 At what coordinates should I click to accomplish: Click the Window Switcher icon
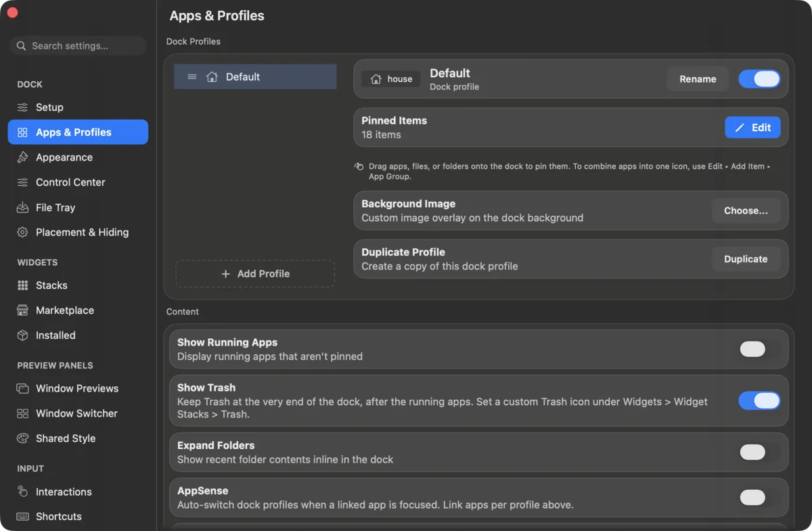tap(22, 413)
